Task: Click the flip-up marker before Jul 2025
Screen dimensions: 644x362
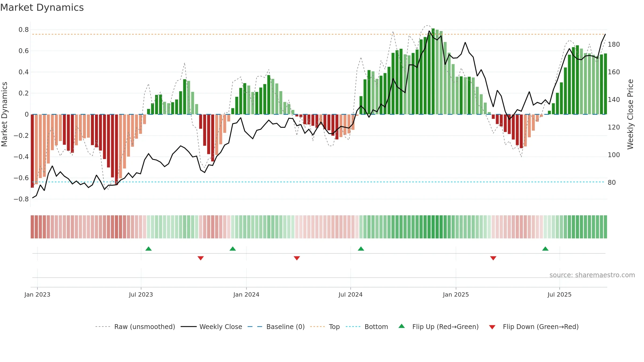Action: coord(545,249)
